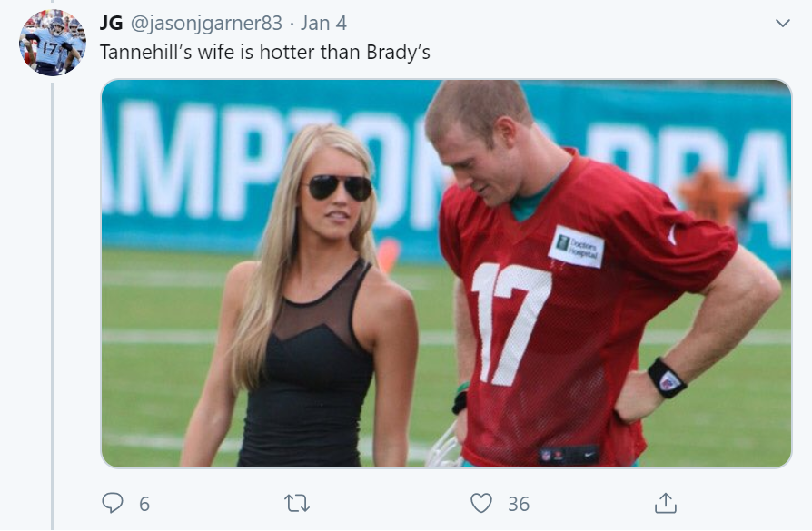Viewport: 812px width, 531px height.
Task: Open JG's round profile avatar
Action: (53, 43)
